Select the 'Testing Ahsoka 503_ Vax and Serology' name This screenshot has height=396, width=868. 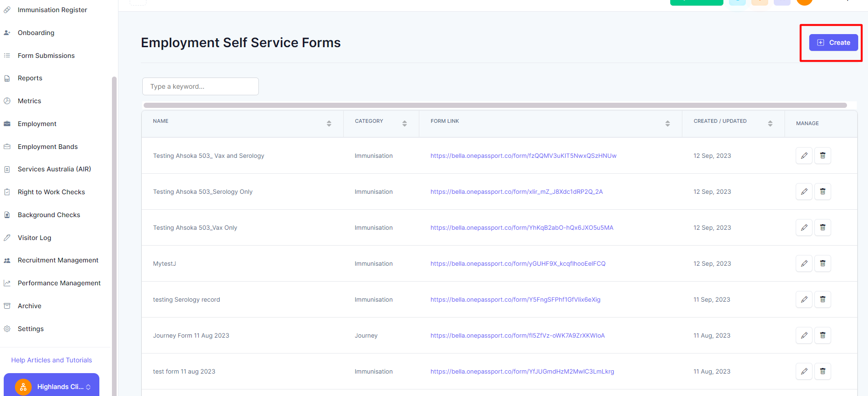coord(208,156)
